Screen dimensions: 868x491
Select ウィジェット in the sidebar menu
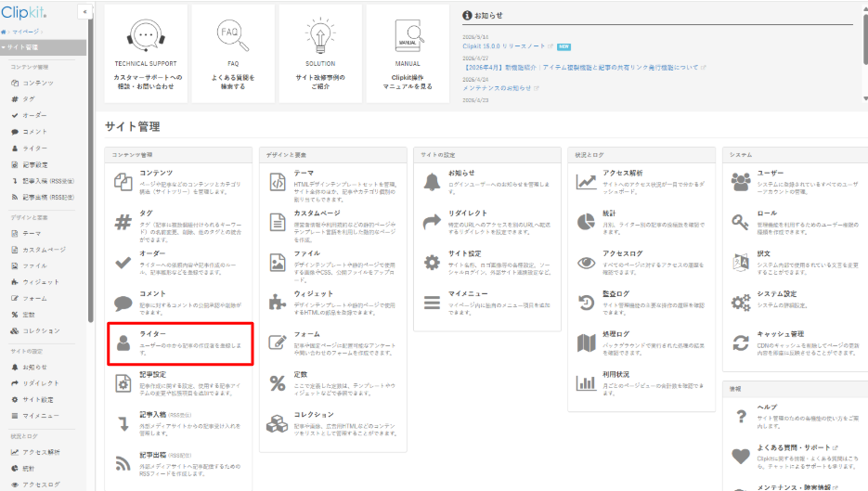pyautogui.click(x=41, y=282)
